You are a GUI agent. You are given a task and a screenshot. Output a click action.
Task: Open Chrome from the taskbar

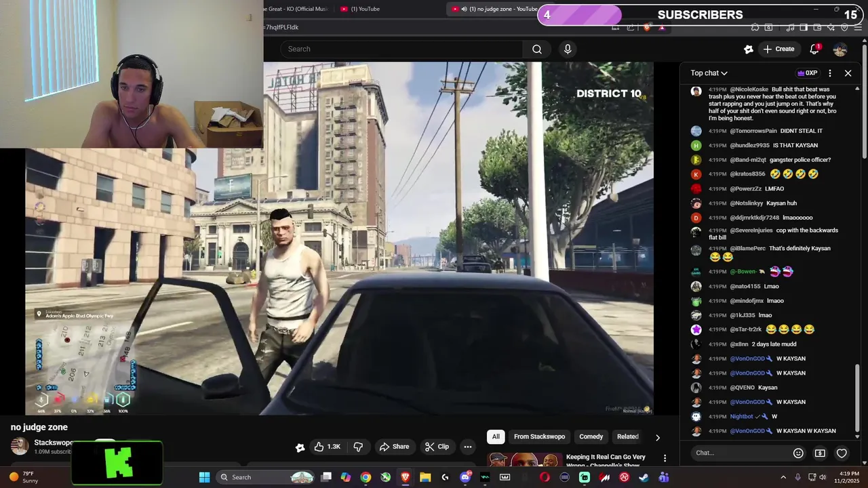[x=366, y=477]
